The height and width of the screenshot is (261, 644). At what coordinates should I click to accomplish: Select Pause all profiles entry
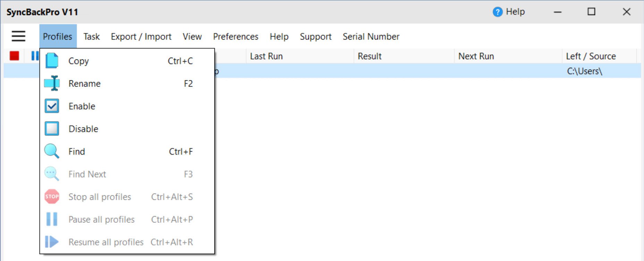(127, 219)
